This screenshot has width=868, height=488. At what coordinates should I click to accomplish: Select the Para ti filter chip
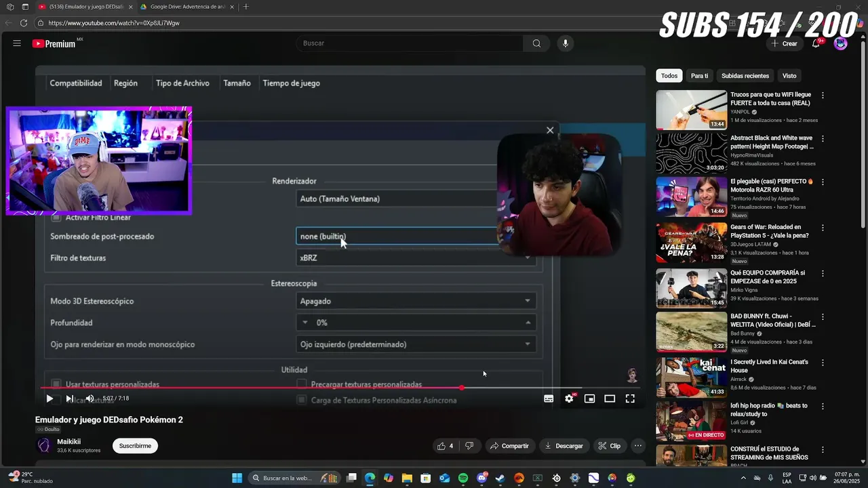699,76
